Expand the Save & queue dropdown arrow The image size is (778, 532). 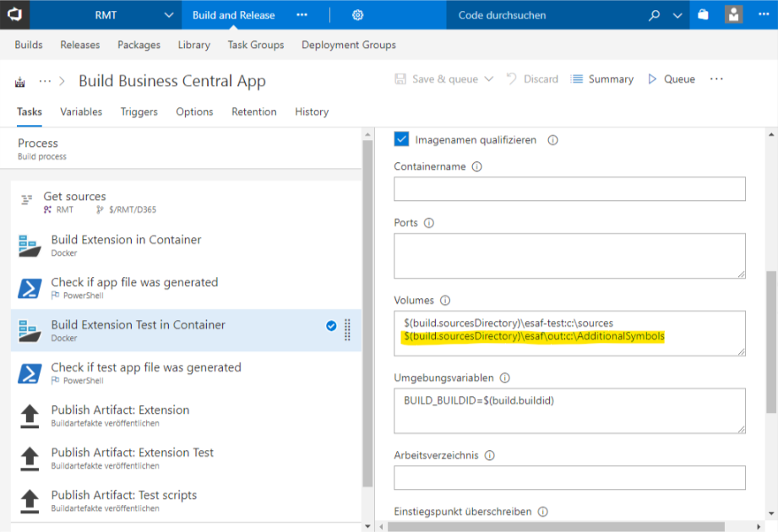point(489,79)
